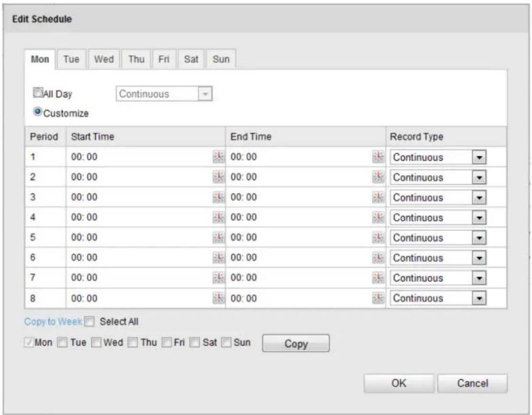Switch to the Mon tab

40,59
